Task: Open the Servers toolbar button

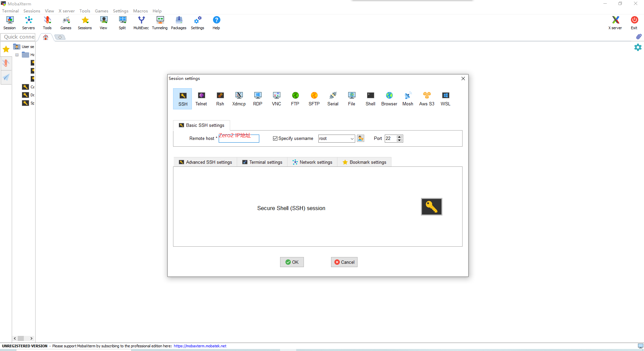Action: tap(29, 23)
